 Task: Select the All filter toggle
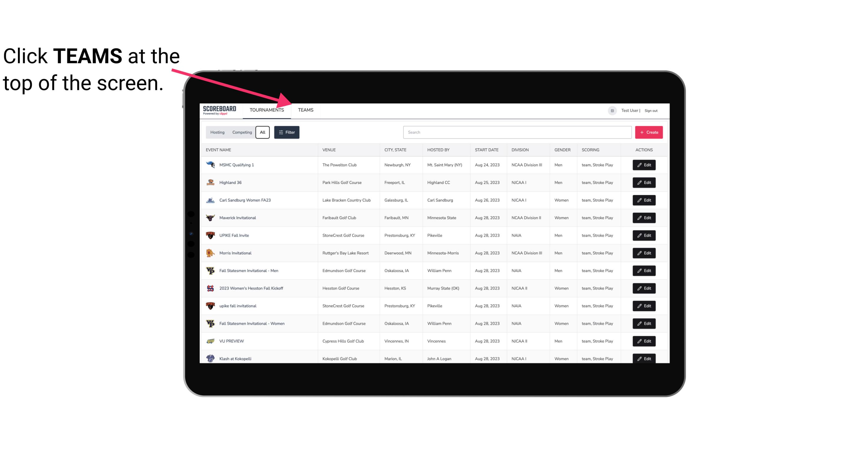tap(262, 132)
